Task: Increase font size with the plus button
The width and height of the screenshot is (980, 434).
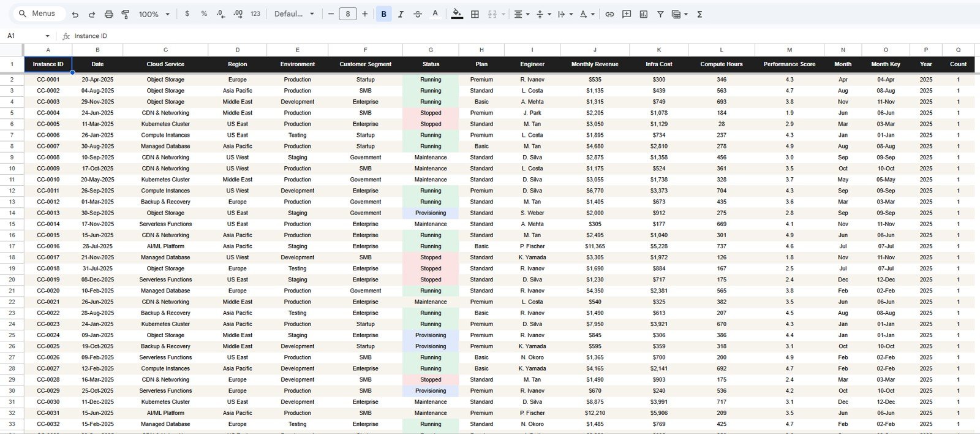Action: point(365,13)
